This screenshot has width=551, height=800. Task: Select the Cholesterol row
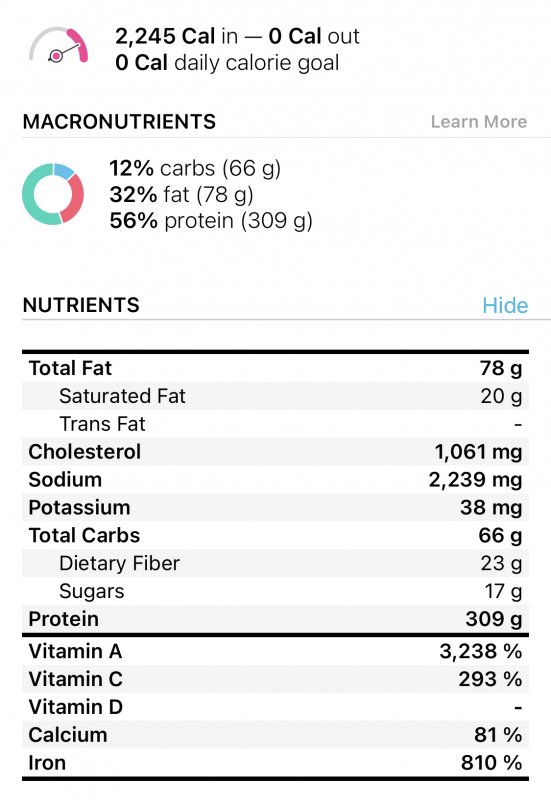coord(276,452)
